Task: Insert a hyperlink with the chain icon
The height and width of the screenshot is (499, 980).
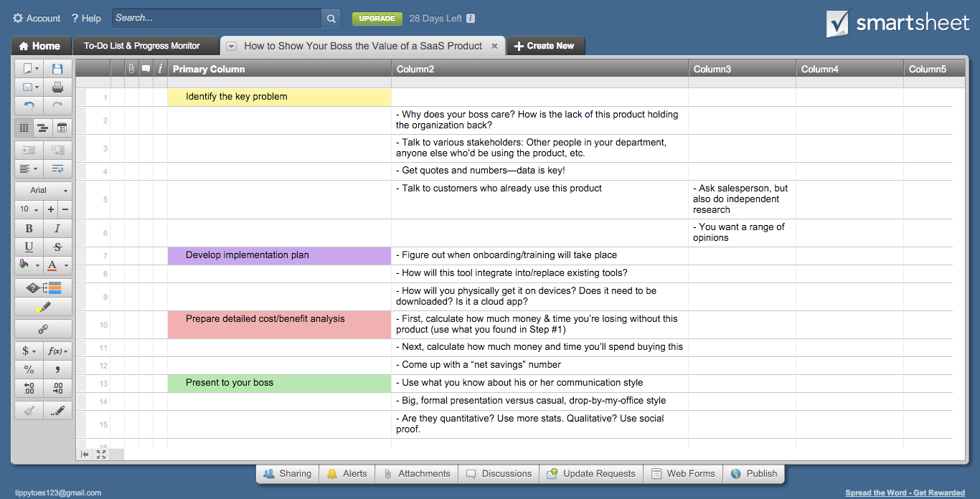Action: pyautogui.click(x=43, y=329)
